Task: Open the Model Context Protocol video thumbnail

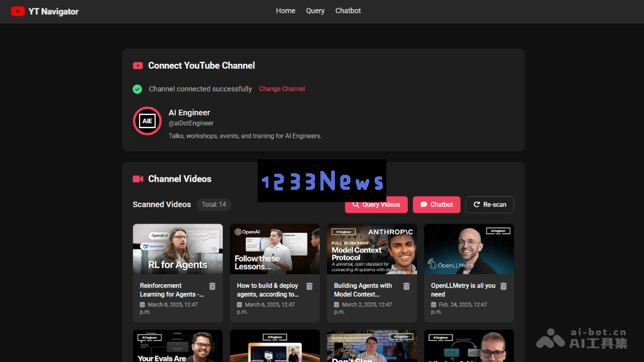Action: tap(372, 249)
